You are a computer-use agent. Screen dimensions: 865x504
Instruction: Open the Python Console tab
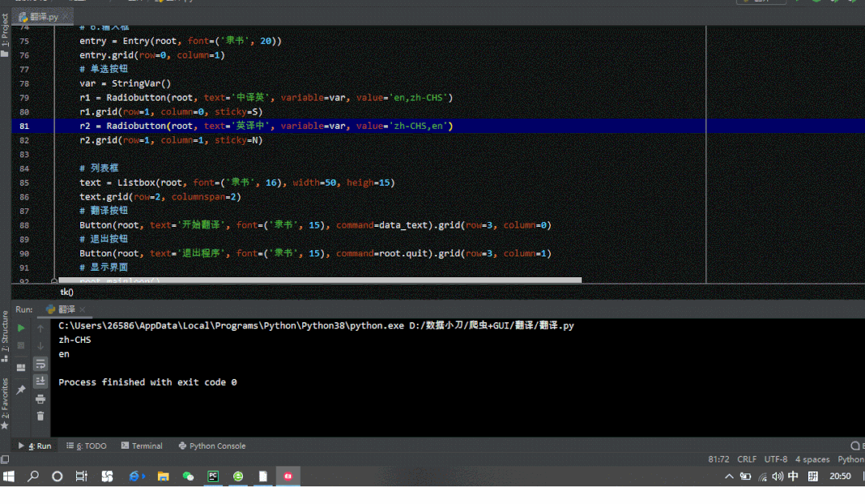212,446
